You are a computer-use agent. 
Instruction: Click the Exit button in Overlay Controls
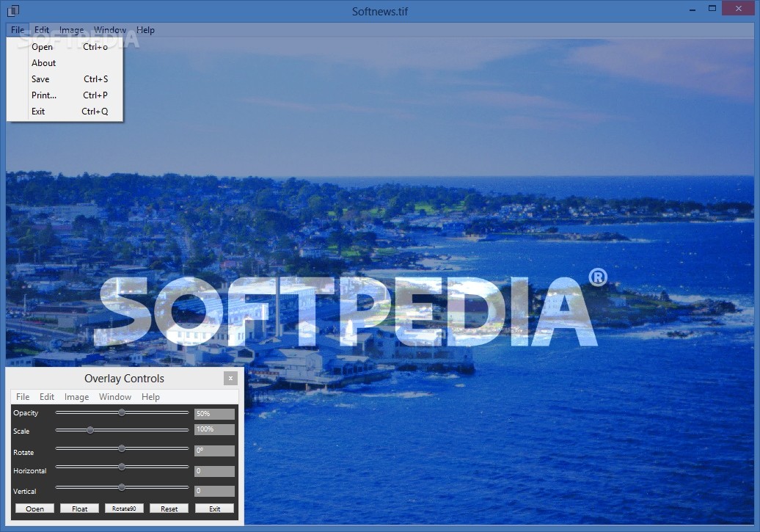pos(214,509)
